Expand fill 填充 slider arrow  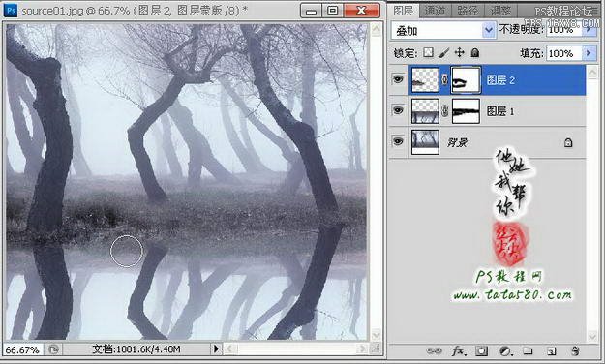tap(590, 53)
